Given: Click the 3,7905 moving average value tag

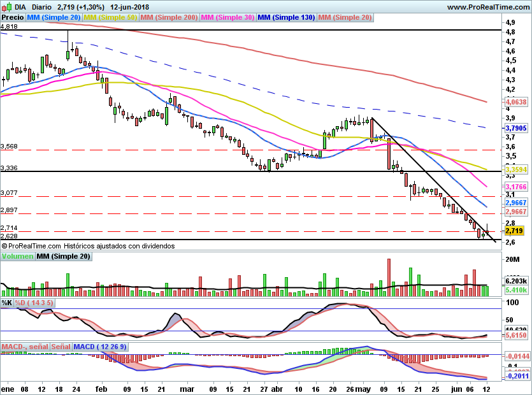Looking at the screenshot, I should (x=516, y=128).
